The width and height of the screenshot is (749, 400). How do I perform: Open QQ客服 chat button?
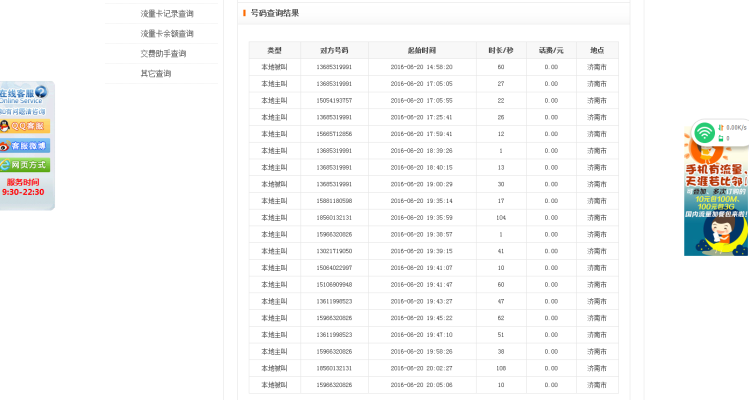click(25, 127)
